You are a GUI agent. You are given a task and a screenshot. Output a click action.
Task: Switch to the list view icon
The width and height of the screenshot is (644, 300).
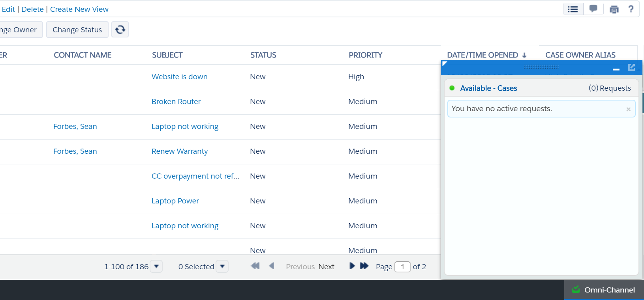point(573,9)
